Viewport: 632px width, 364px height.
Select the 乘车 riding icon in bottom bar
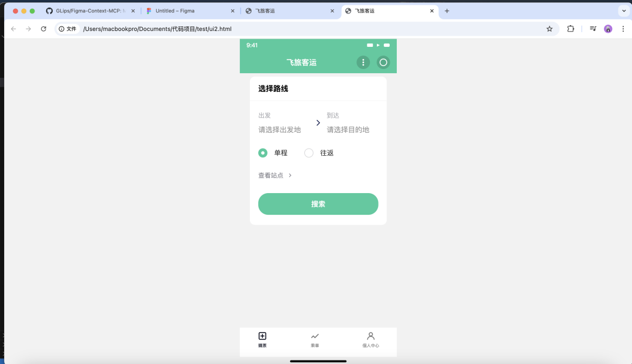pos(315,336)
